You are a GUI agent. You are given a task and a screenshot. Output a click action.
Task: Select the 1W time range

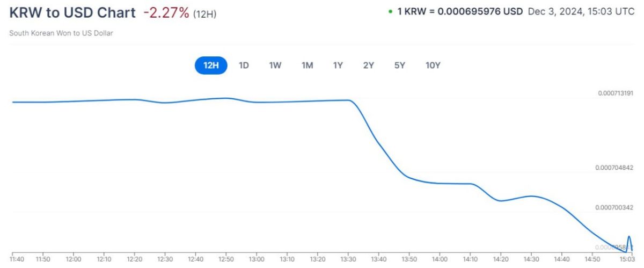(275, 66)
